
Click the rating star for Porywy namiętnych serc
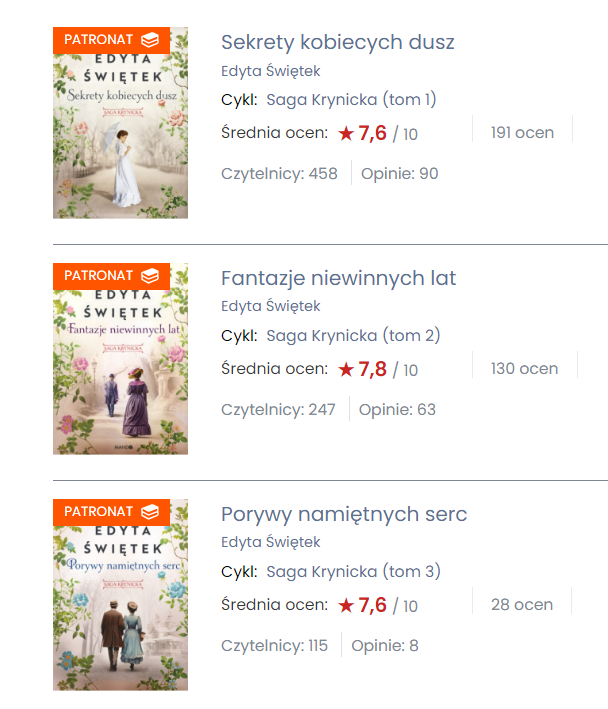[x=346, y=605]
